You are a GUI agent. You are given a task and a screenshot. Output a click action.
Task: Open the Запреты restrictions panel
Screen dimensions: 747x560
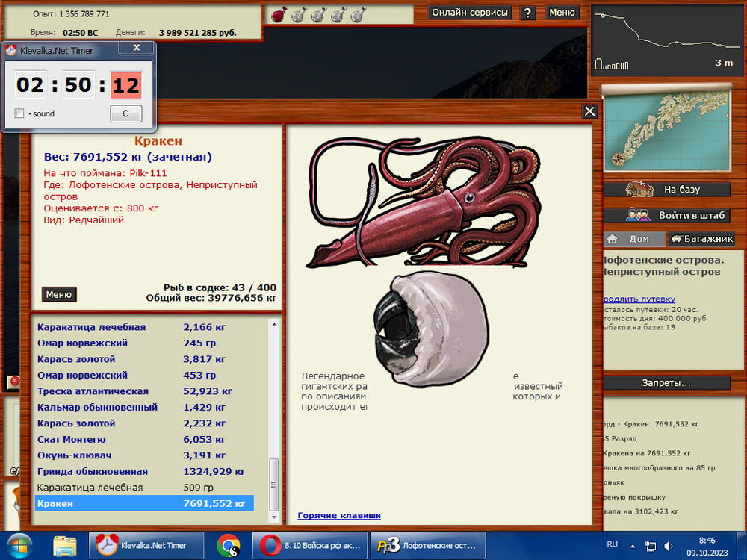coord(666,383)
